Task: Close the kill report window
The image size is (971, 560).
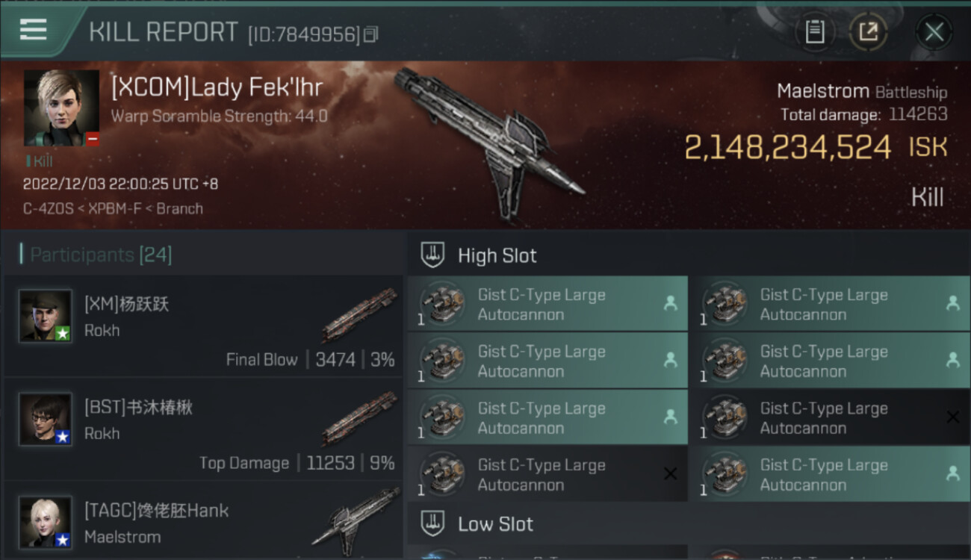Action: click(934, 32)
